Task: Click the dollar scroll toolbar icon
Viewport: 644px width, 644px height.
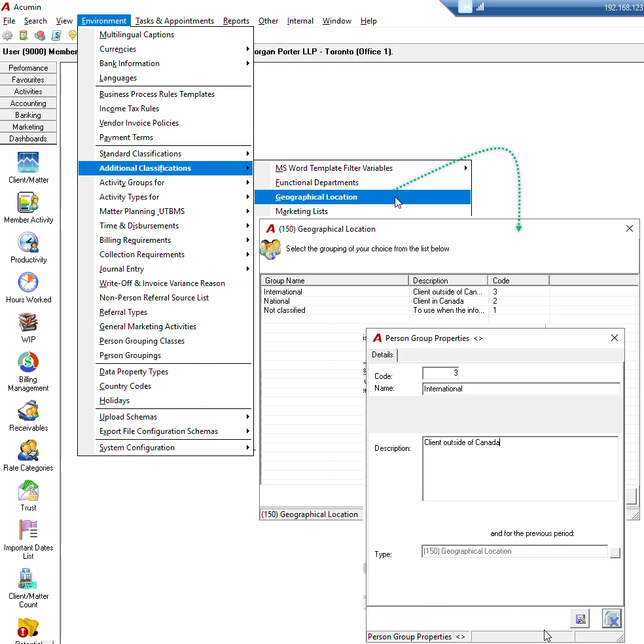Action: click(56, 36)
